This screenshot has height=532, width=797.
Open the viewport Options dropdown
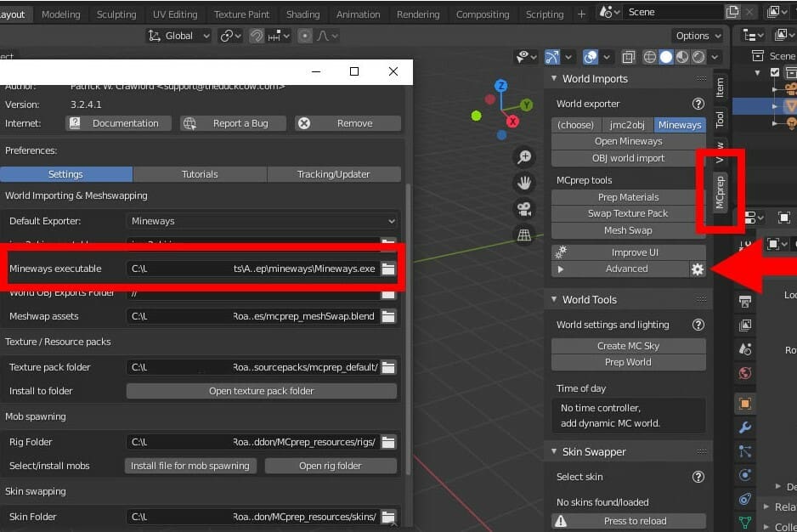click(698, 36)
